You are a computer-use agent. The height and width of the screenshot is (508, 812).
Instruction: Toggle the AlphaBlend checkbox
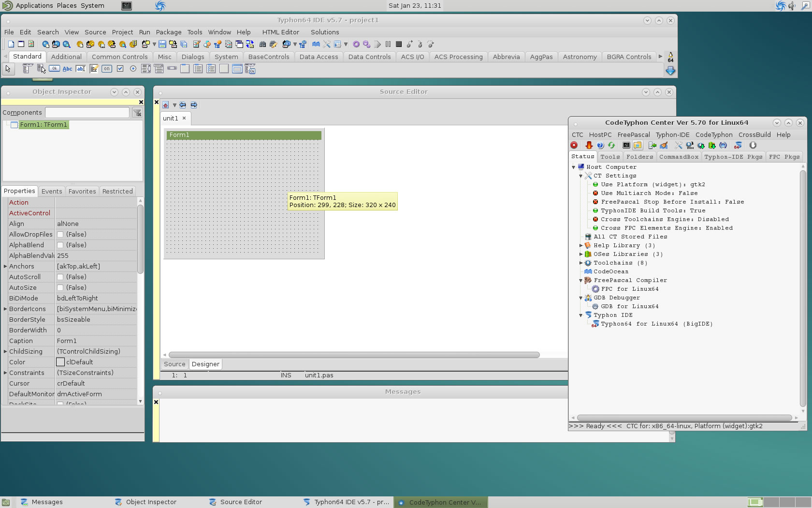coord(60,245)
